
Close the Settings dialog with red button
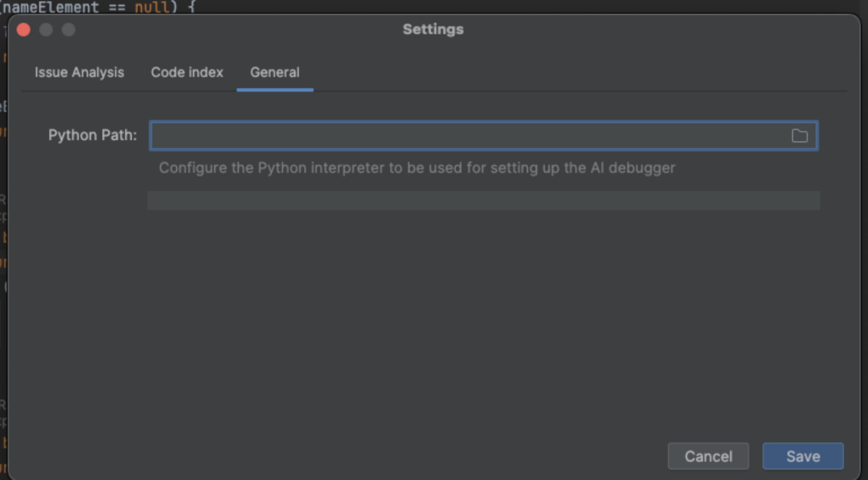point(24,30)
